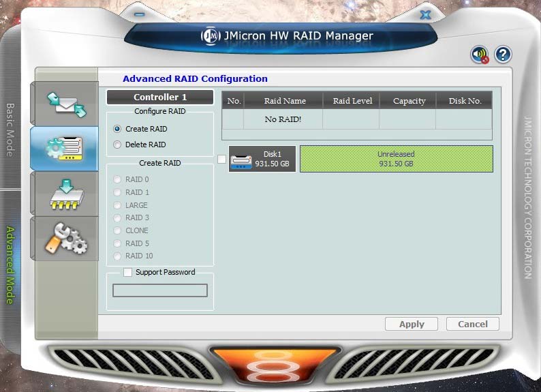Image resolution: width=541 pixels, height=392 pixels.
Task: Click into the password input field
Action: click(160, 290)
